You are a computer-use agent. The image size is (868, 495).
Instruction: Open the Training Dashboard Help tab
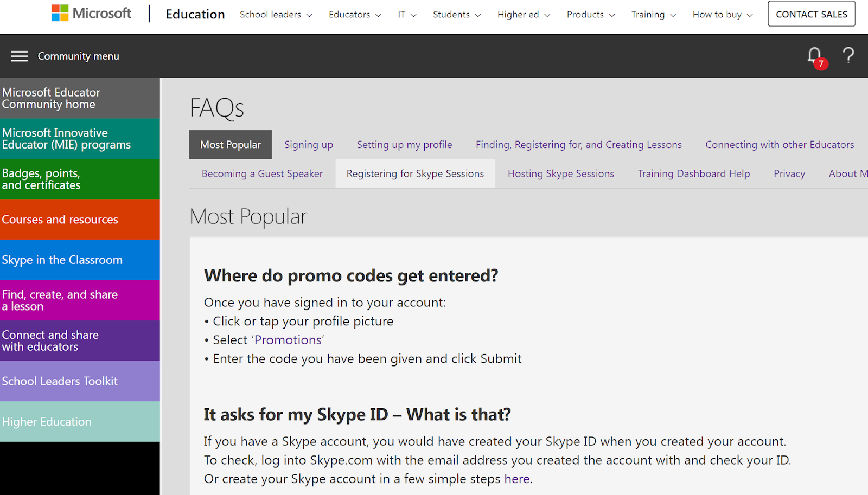click(693, 173)
